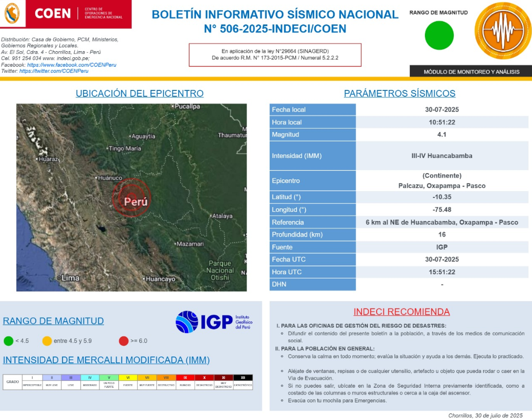Click the Referencia value 6 km al NE
This screenshot has height=419, width=532.
442,222
